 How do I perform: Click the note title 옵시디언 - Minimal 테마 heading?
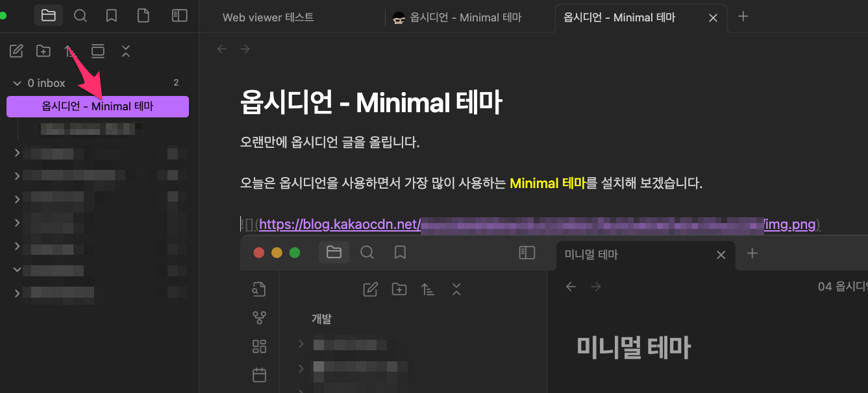(371, 102)
